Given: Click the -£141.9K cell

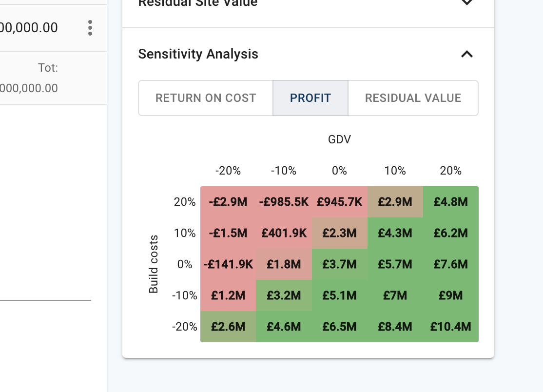Looking at the screenshot, I should 228,264.
